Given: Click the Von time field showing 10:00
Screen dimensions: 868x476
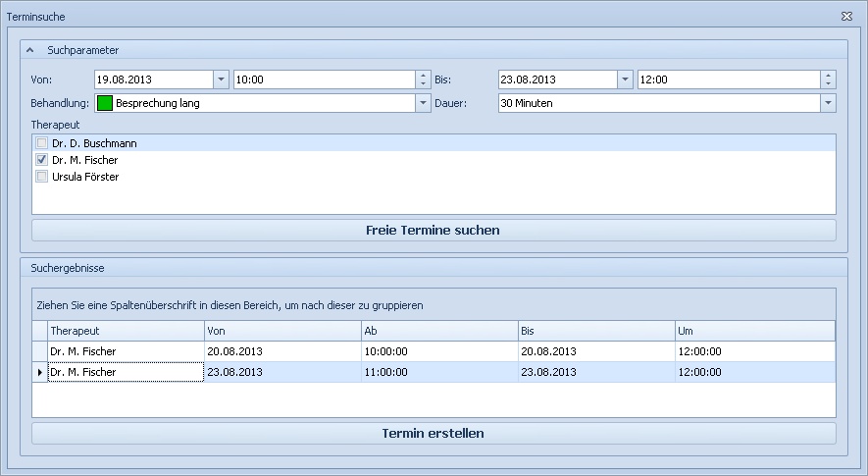Looking at the screenshot, I should click(x=324, y=79).
